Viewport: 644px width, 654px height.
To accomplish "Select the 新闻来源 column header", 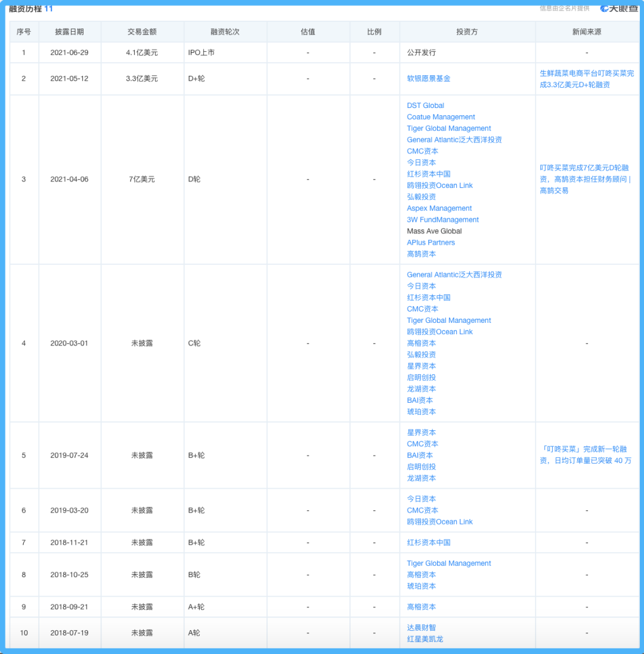I will [587, 32].
